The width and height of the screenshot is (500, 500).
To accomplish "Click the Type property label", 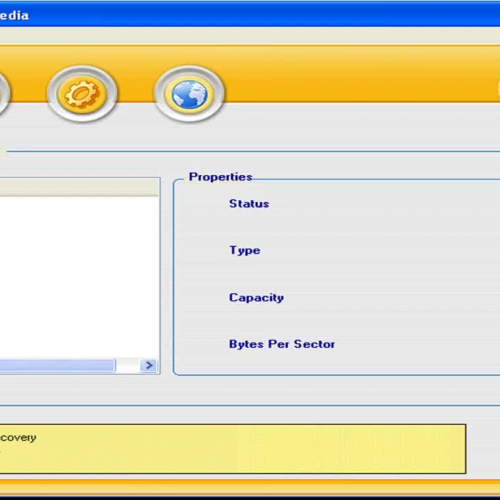I will coord(245,250).
